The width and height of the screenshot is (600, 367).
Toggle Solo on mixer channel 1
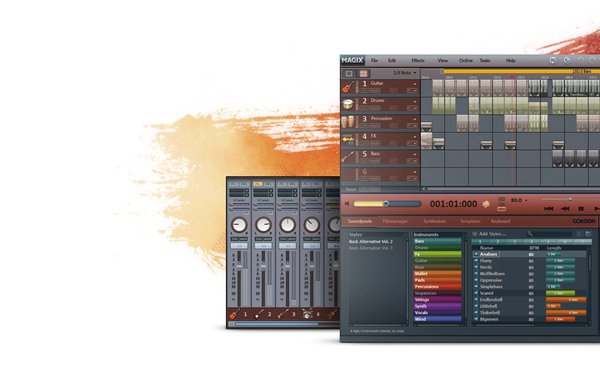(x=234, y=239)
